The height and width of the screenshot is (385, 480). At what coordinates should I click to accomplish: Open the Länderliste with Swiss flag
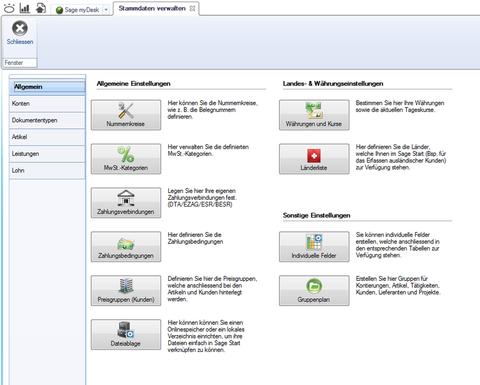click(x=314, y=159)
